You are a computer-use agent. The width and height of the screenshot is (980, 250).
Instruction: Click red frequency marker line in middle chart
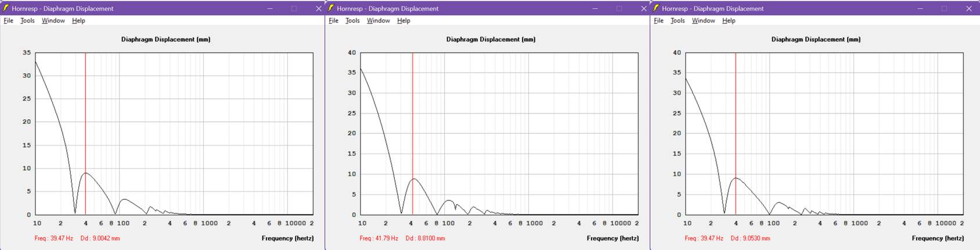pos(413,134)
